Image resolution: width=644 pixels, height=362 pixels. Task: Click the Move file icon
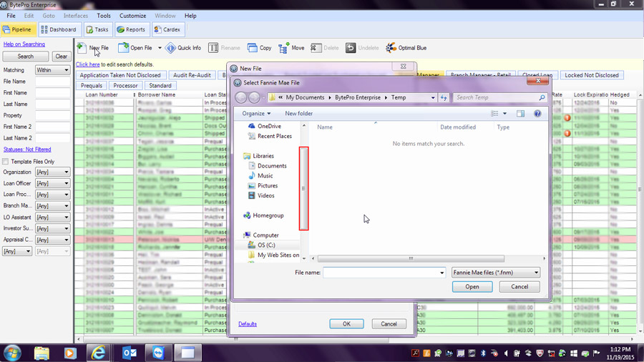(283, 48)
